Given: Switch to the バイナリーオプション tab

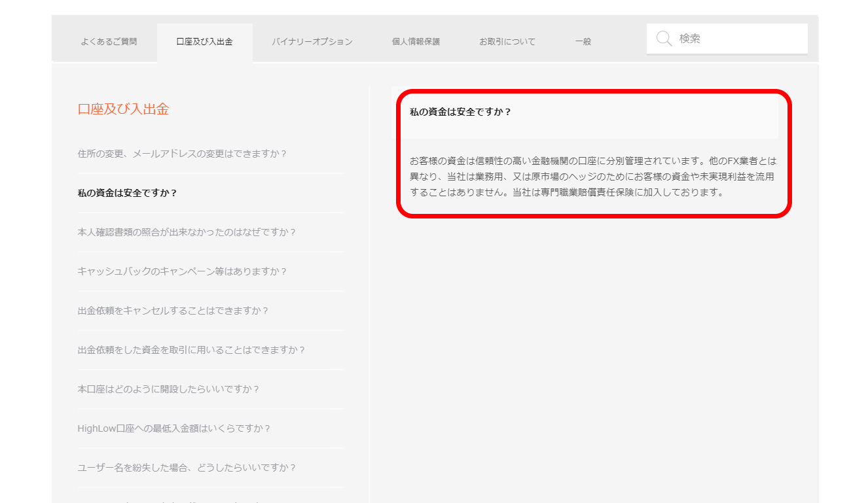Looking at the screenshot, I should click(x=312, y=42).
